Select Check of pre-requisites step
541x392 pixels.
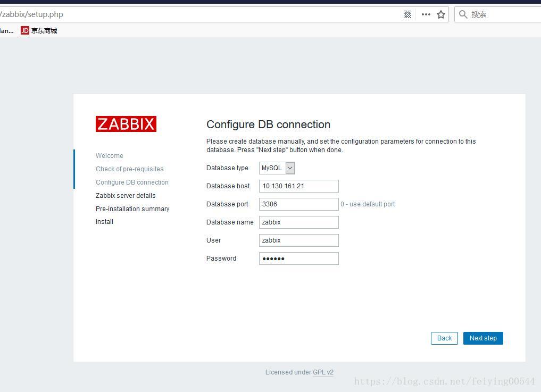click(x=130, y=169)
